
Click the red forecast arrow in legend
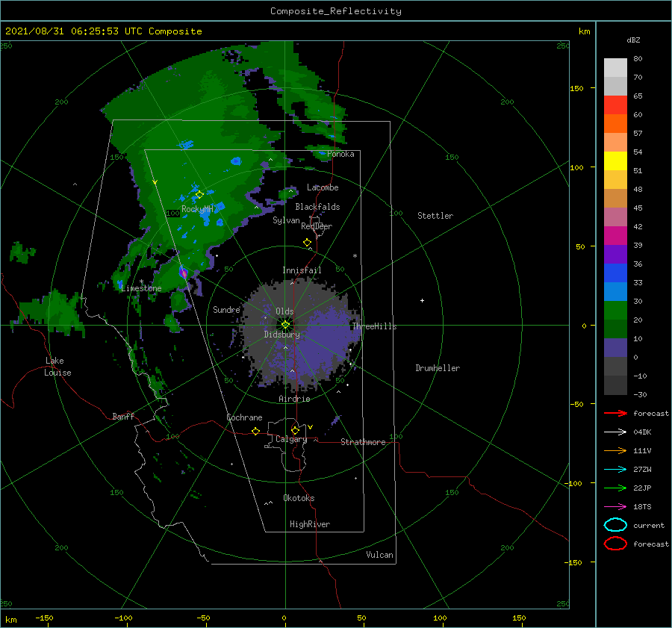coord(615,413)
